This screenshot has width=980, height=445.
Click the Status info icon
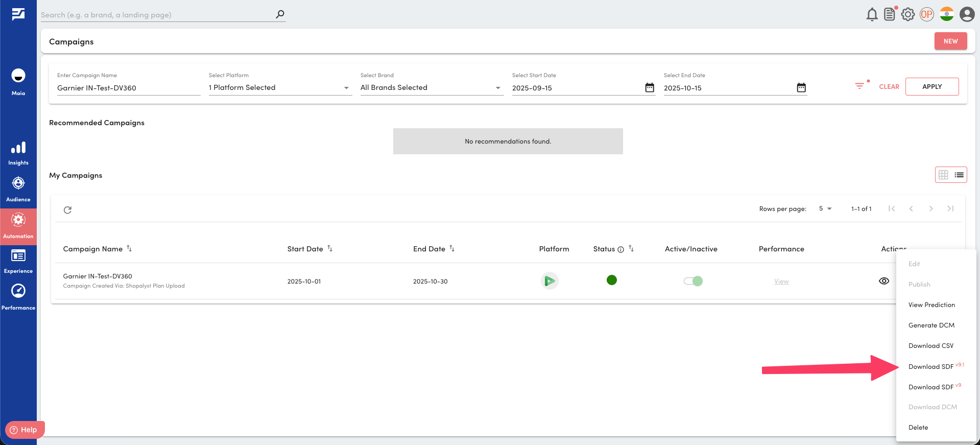coord(620,249)
